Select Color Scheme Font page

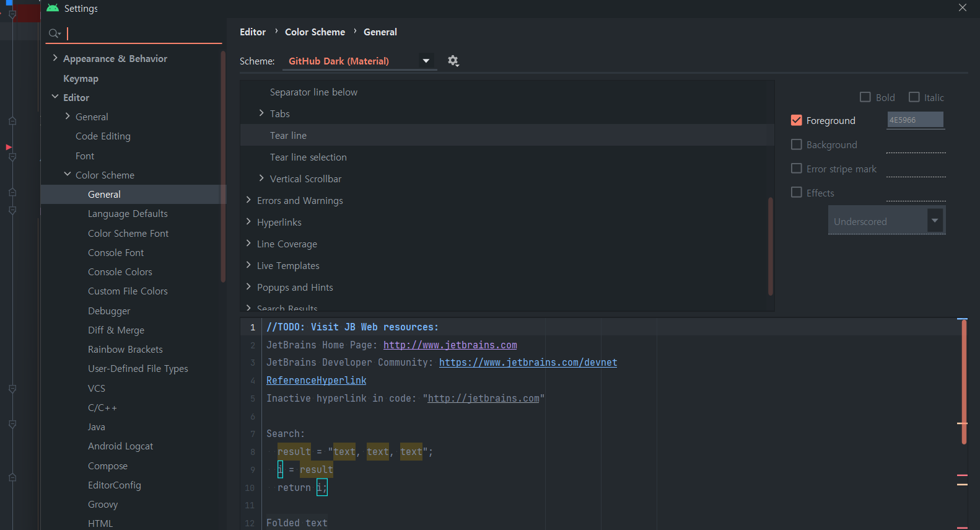(128, 233)
